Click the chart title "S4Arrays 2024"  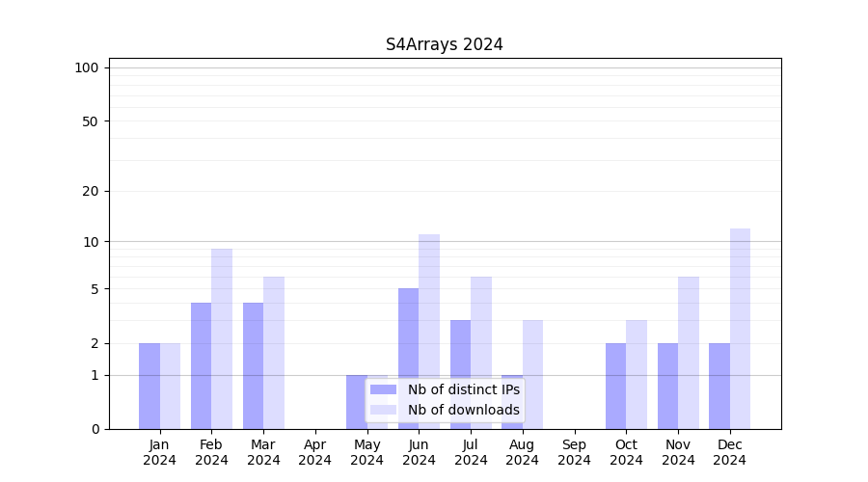tap(445, 44)
